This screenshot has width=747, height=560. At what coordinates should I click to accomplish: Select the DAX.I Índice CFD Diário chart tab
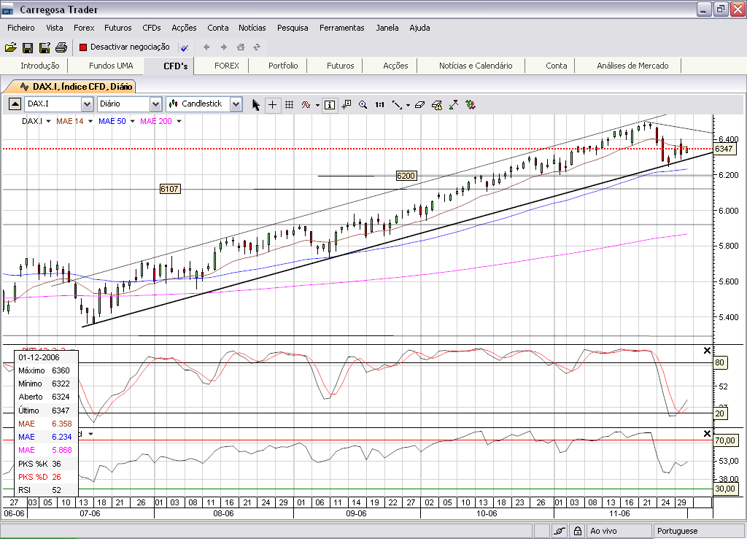point(76,87)
